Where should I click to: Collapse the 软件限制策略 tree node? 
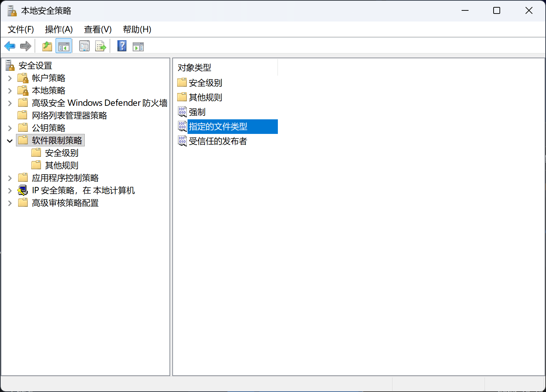pos(10,141)
